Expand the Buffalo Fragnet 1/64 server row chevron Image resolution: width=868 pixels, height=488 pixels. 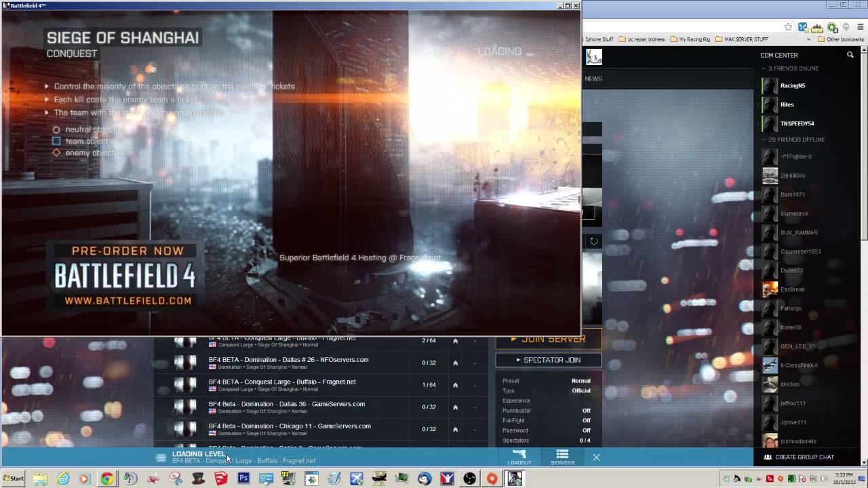tap(455, 385)
